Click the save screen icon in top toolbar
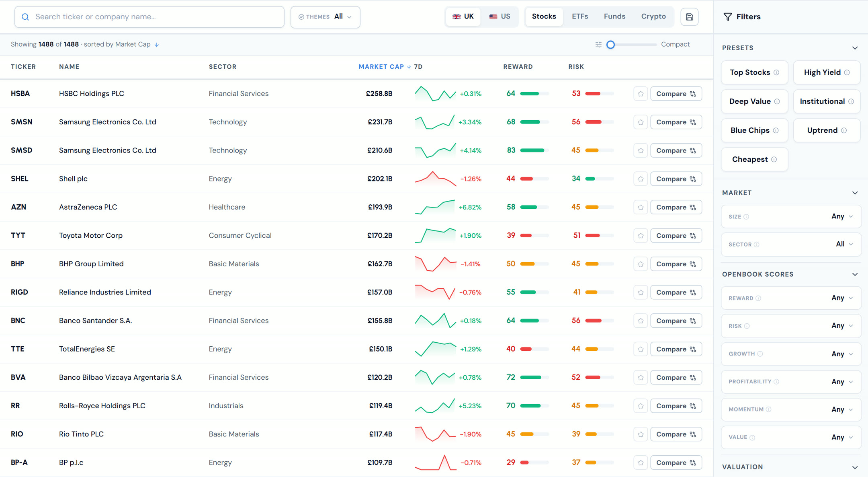The height and width of the screenshot is (477, 868). click(x=689, y=17)
